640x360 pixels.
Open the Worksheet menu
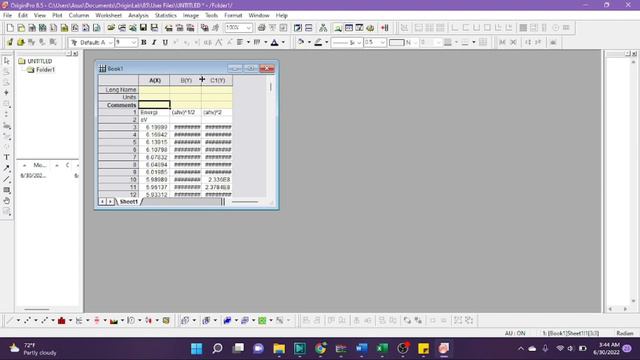point(109,16)
